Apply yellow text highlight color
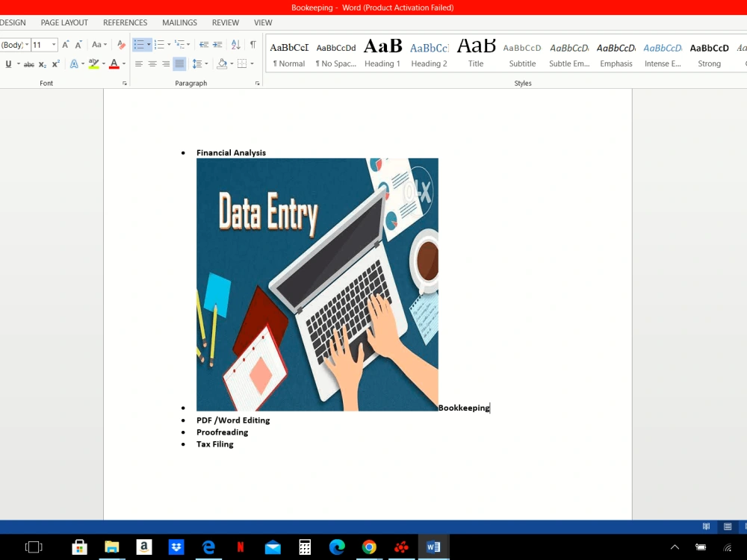This screenshot has height=560, width=747. [94, 63]
